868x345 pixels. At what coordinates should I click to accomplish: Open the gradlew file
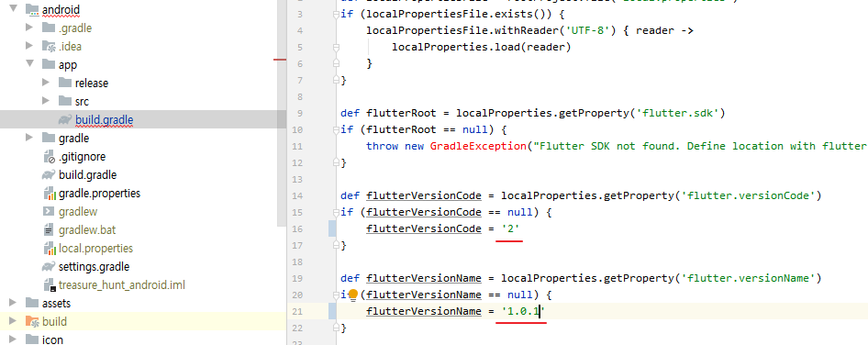[x=78, y=212]
